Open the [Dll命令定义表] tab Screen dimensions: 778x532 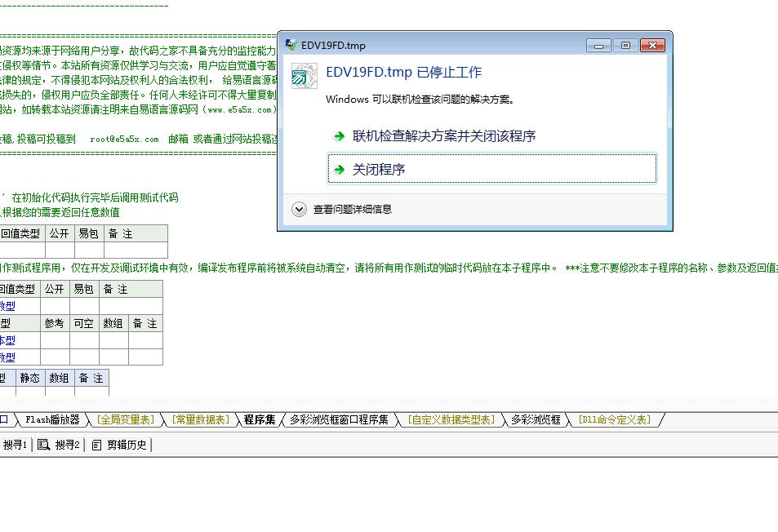click(614, 420)
